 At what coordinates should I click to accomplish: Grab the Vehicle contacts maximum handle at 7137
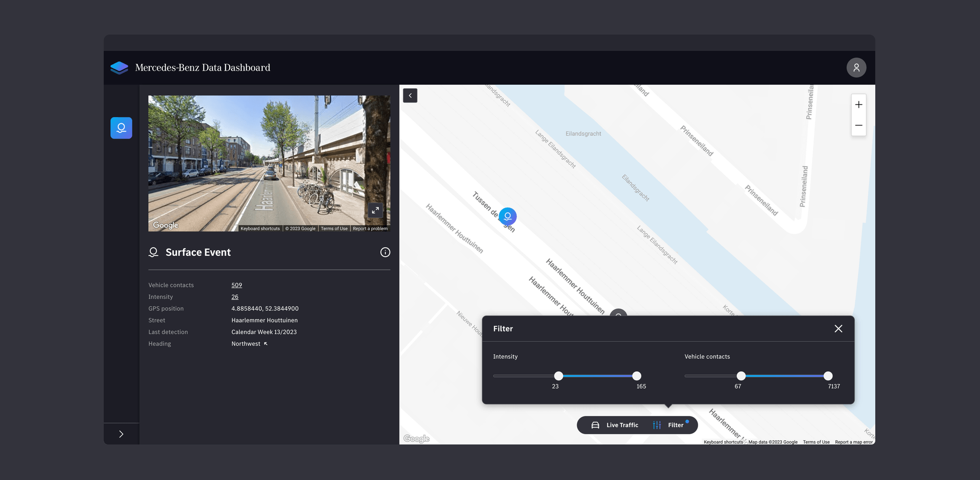click(x=828, y=376)
